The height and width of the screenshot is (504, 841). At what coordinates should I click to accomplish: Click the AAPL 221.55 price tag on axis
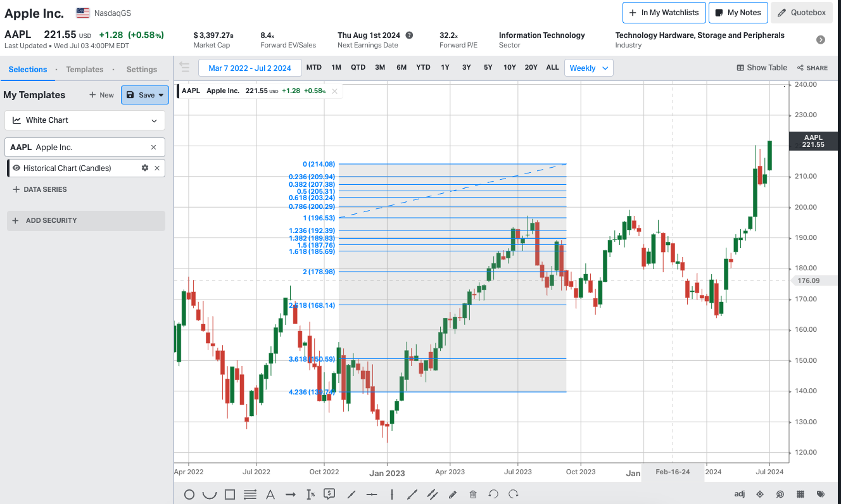813,141
